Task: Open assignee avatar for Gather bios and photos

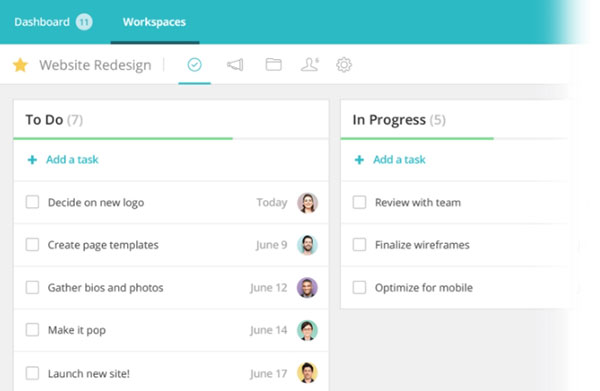Action: pyautogui.click(x=307, y=287)
